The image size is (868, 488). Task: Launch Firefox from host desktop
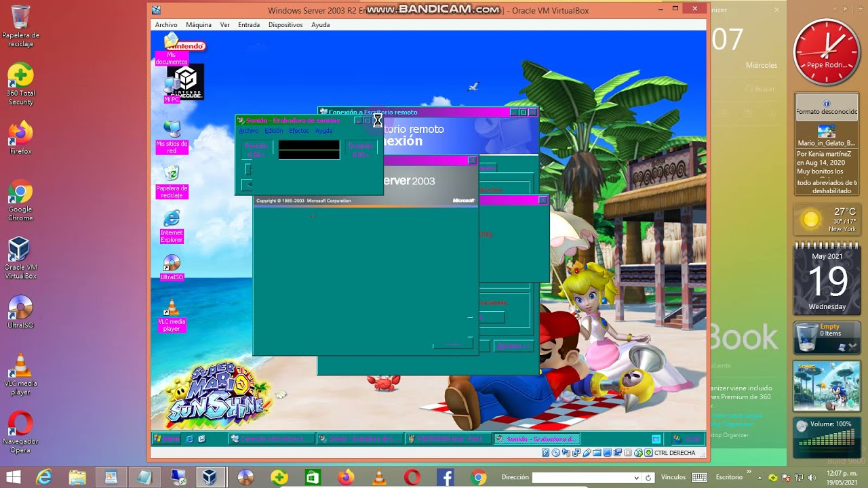(21, 138)
